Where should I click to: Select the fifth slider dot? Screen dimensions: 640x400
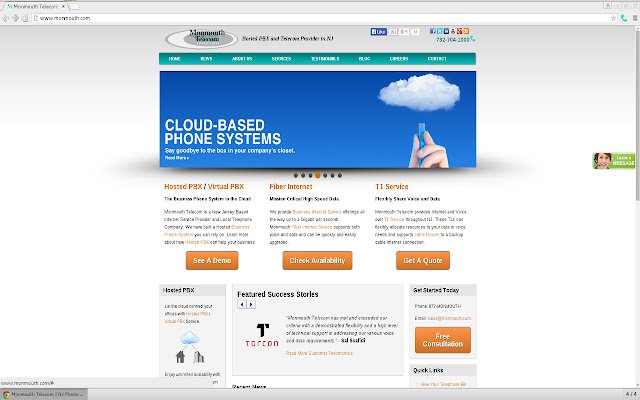pyautogui.click(x=325, y=176)
